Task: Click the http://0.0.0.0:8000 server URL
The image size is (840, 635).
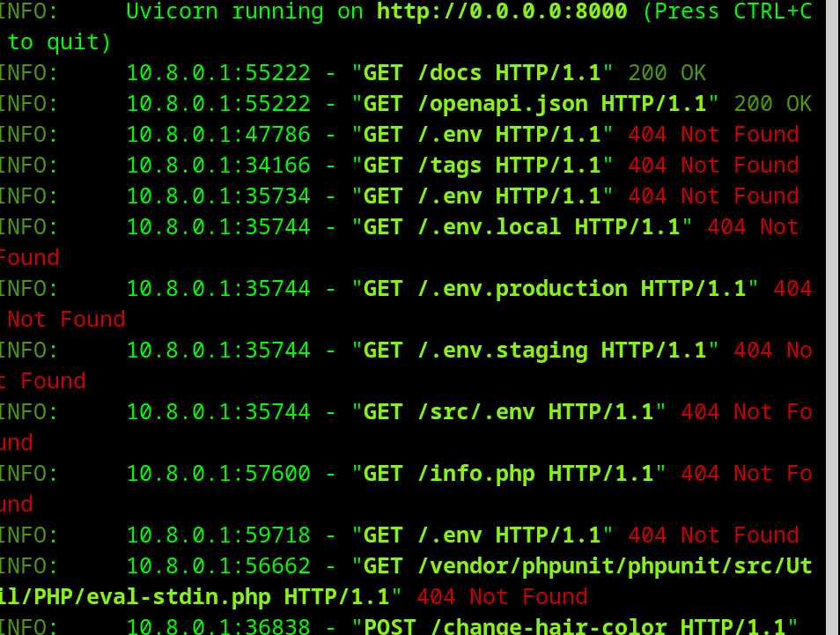Action: click(502, 11)
